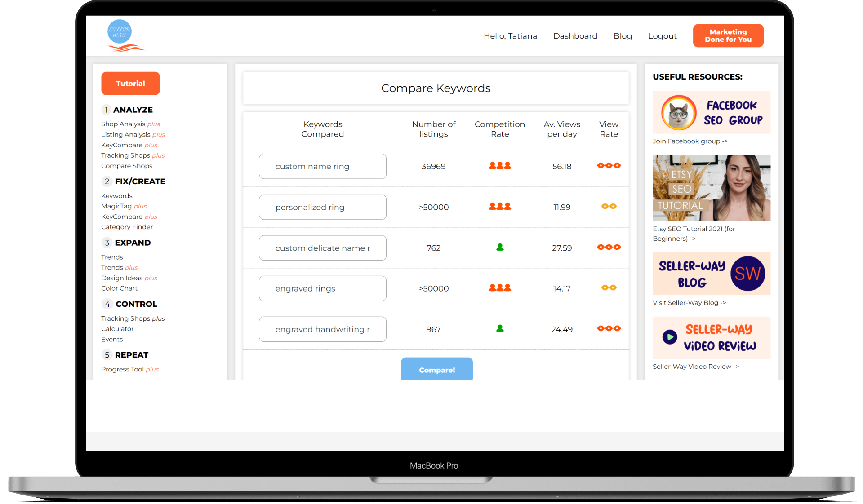Click the FIX/CREATE section heading
Viewport: 863px width, 504px height.
pyautogui.click(x=140, y=181)
